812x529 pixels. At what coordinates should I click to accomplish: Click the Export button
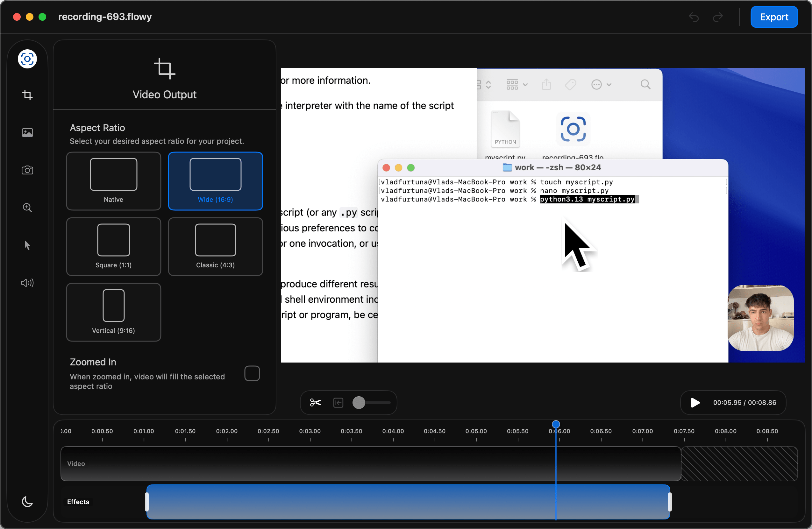pyautogui.click(x=774, y=17)
